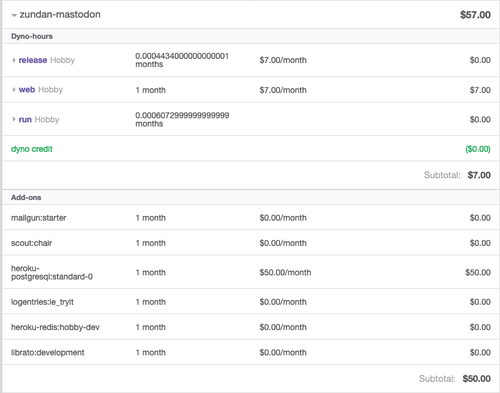Open the web dyno link
This screenshot has height=393, width=500.
coord(27,90)
